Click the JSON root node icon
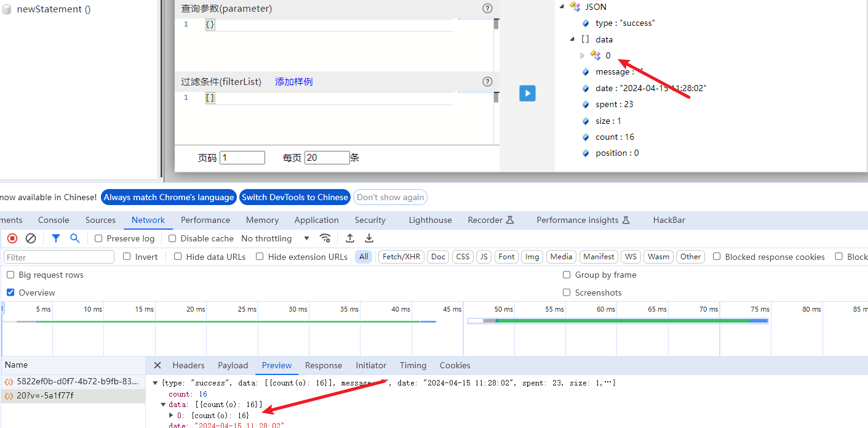This screenshot has height=428, width=868. click(x=575, y=7)
